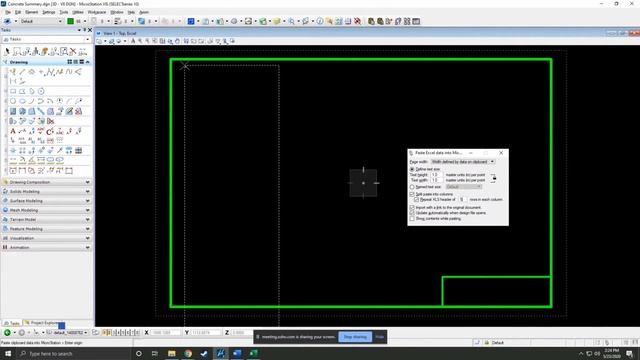This screenshot has height=360, width=640.
Task: Click the green Back arrow in status bar
Action: pyautogui.click(x=7, y=333)
